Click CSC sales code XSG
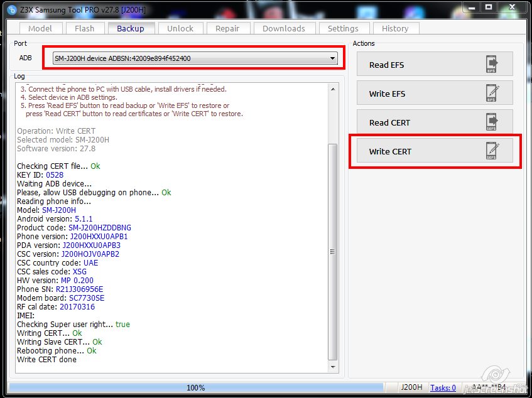The width and height of the screenshot is (532, 398). point(80,272)
